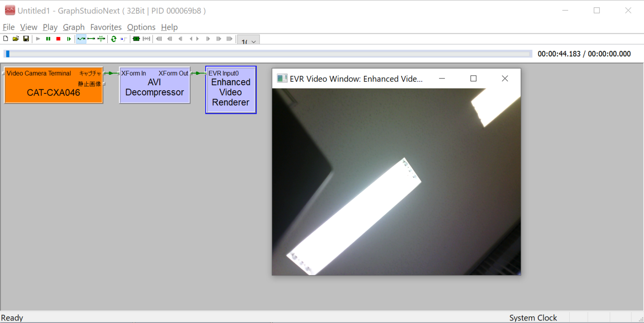Open the Favorites menu
The width and height of the screenshot is (644, 323).
[x=106, y=27]
